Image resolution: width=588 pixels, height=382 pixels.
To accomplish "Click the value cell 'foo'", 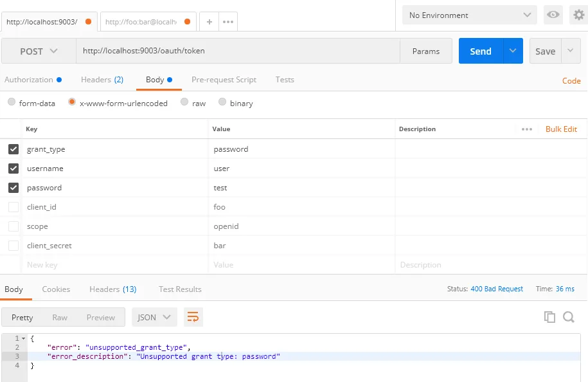I will click(x=301, y=207).
